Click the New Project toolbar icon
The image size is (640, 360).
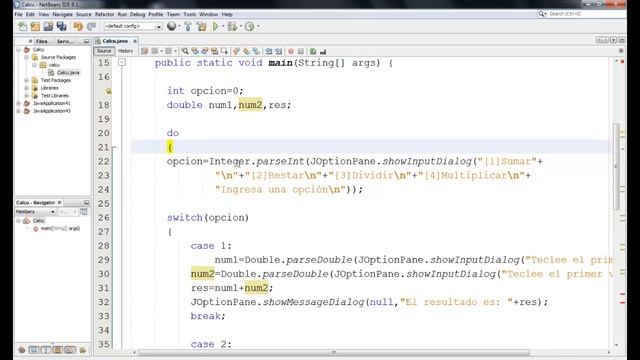(35, 27)
